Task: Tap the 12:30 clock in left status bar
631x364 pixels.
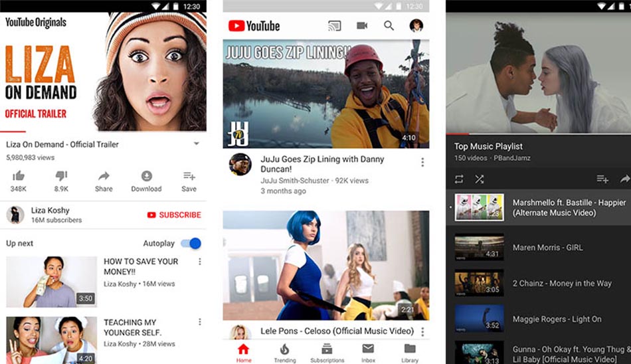Action: click(191, 7)
